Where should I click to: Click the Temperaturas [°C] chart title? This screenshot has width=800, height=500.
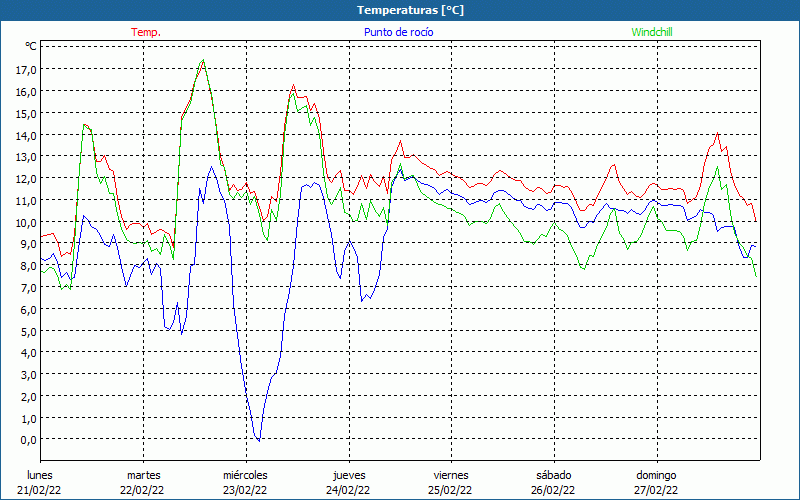click(x=410, y=10)
